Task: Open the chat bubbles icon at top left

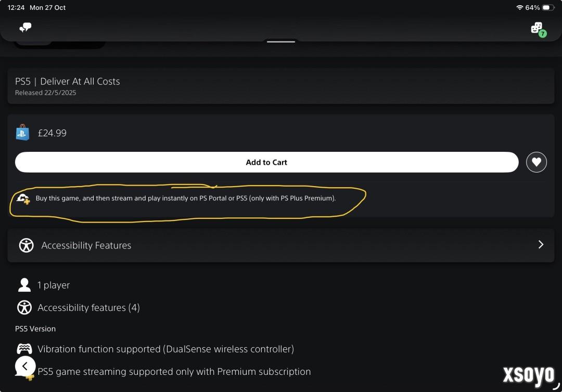Action: coord(25,28)
